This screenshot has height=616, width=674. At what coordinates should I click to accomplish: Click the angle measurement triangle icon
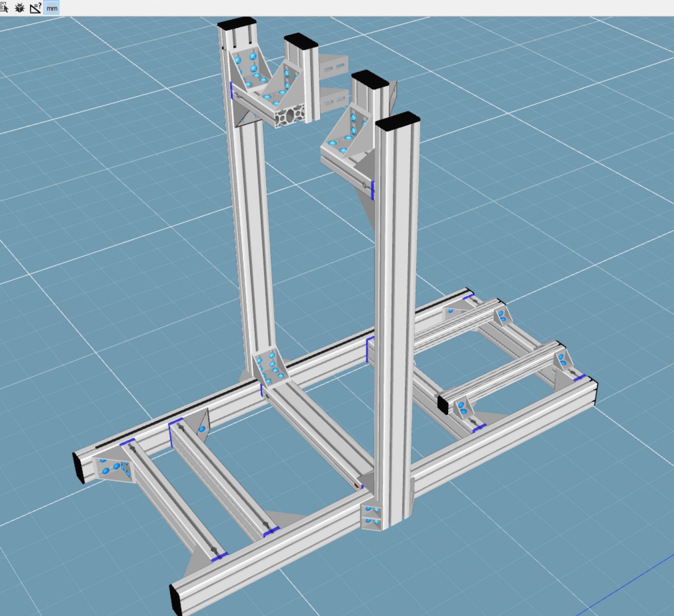(x=35, y=8)
